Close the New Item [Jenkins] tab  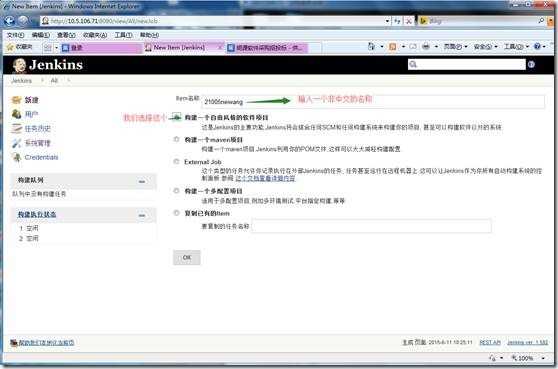tap(220, 47)
